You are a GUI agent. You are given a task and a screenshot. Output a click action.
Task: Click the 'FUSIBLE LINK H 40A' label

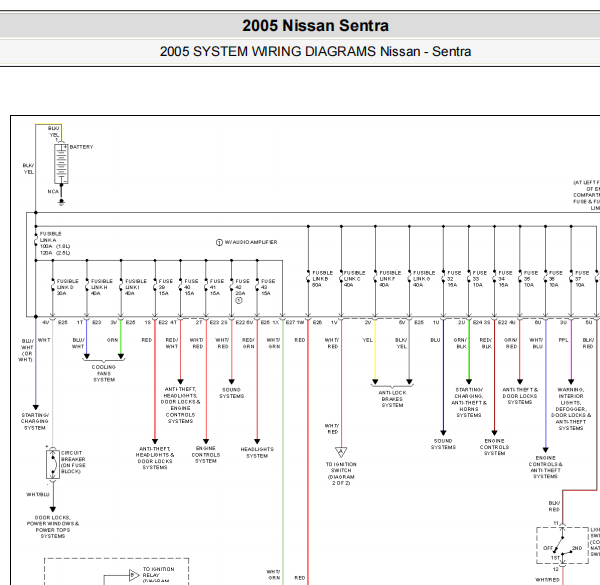click(x=101, y=287)
